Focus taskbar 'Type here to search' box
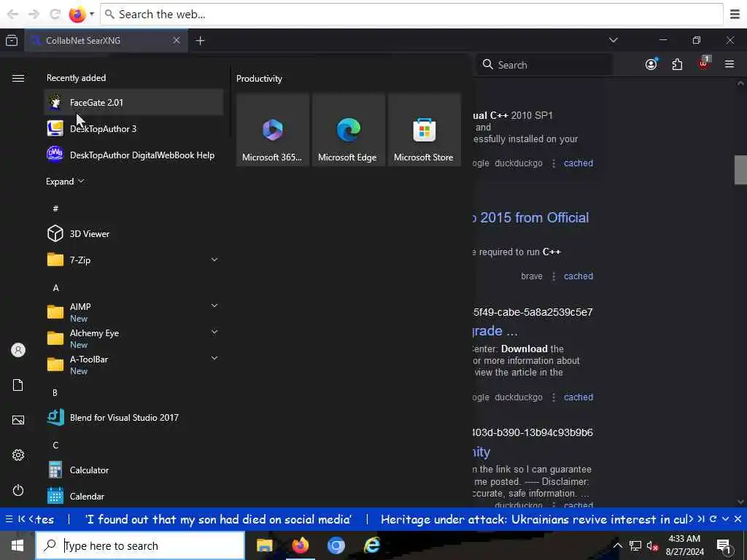Image resolution: width=747 pixels, height=560 pixels. coord(140,545)
